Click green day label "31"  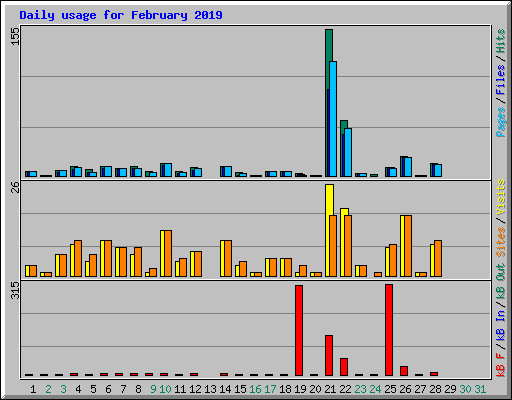480,389
